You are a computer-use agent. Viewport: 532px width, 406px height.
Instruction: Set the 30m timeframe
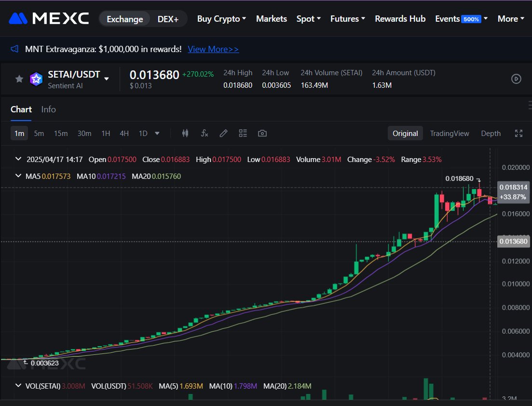[84, 133]
